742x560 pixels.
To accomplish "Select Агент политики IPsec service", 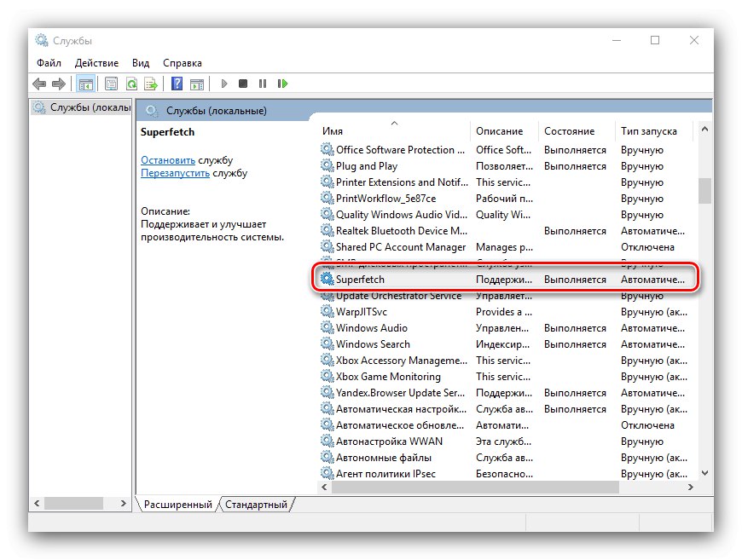I will point(385,473).
